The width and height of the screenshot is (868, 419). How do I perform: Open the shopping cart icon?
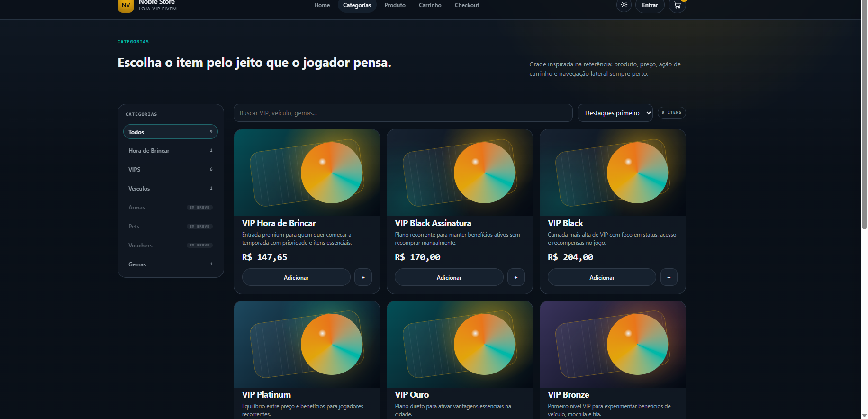point(677,5)
